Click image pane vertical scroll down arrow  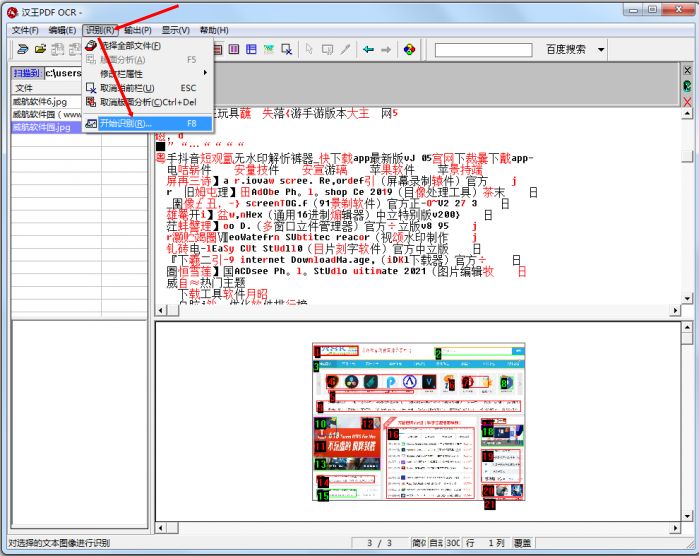tap(687, 516)
